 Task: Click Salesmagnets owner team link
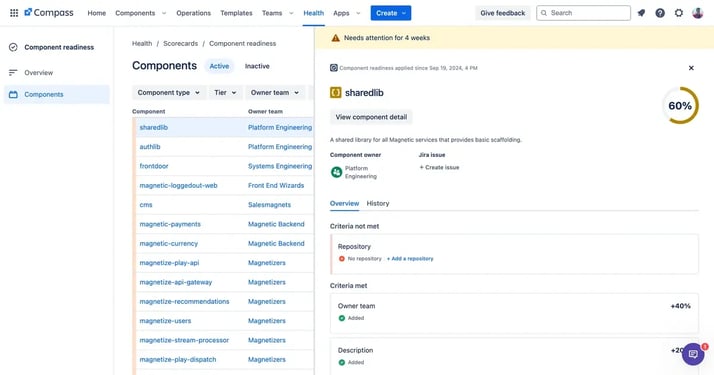[x=270, y=205]
